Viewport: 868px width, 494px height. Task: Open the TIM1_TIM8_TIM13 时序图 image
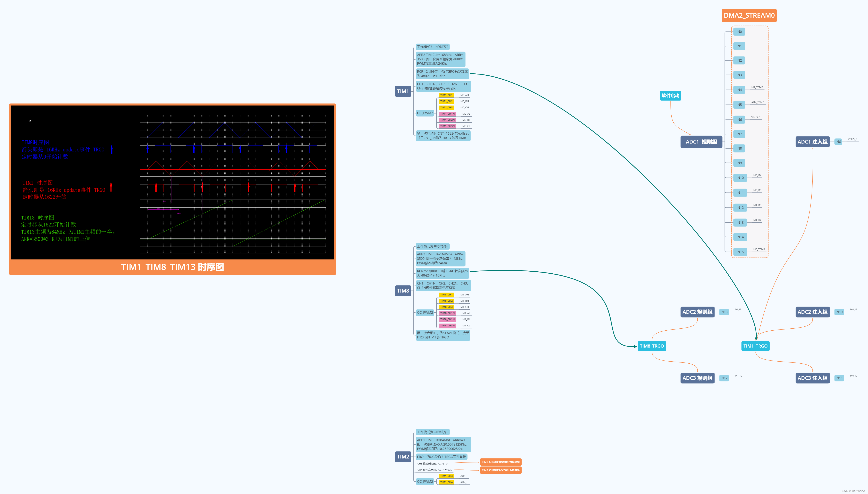(x=172, y=183)
